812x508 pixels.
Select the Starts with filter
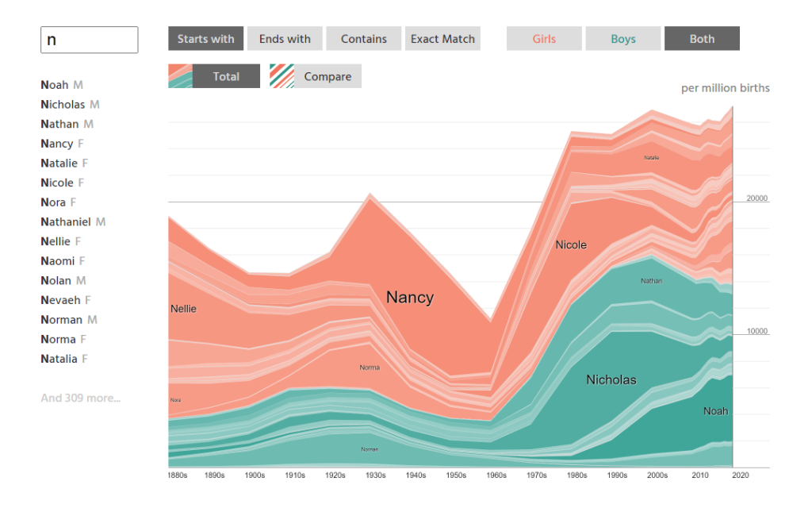click(205, 39)
